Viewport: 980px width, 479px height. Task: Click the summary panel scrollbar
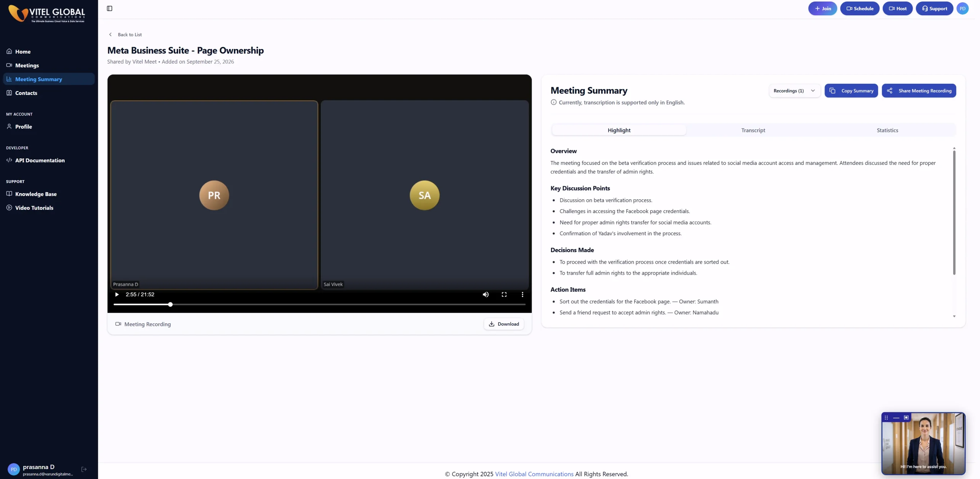954,212
